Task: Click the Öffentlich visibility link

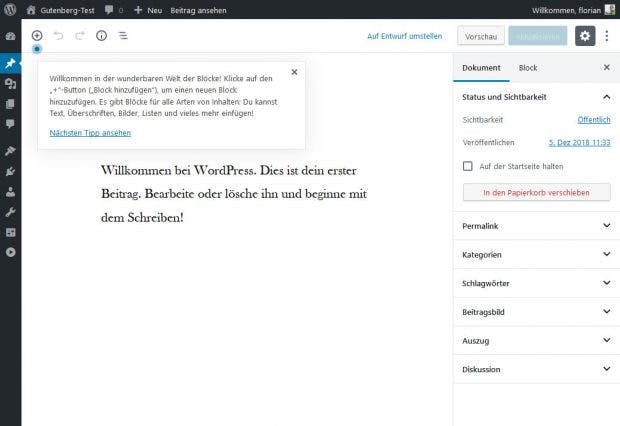Action: pyautogui.click(x=594, y=119)
